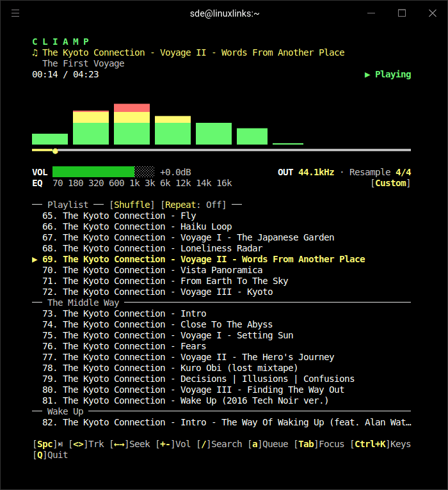Screen dimensions: 448x490
Task: Select track 66 Haiku Loop
Action: pyautogui.click(x=137, y=226)
